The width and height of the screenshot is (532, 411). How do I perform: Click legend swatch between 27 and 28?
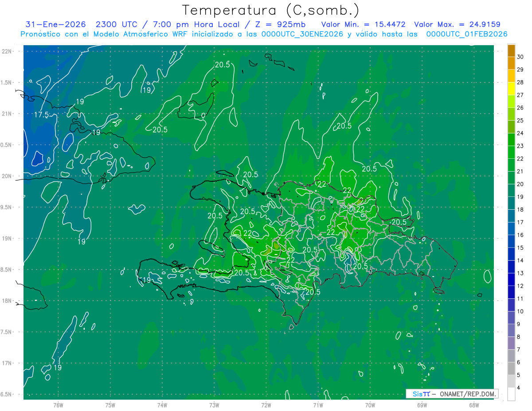click(511, 89)
